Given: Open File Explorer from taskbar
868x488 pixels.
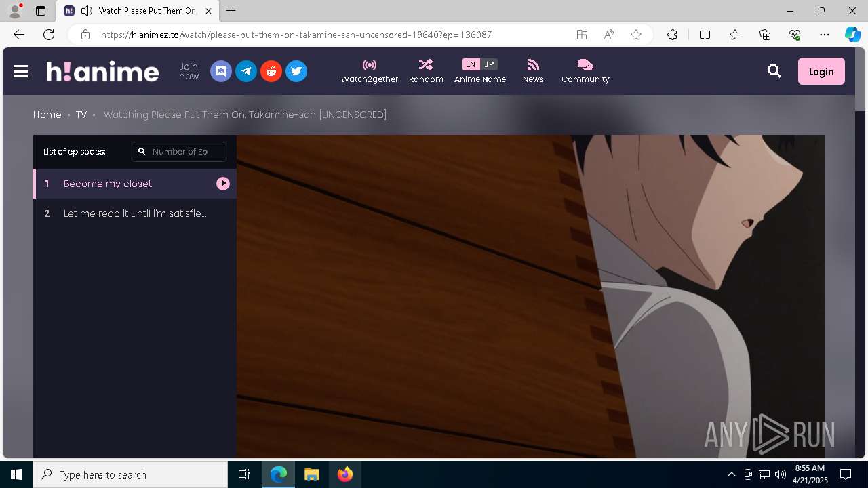Looking at the screenshot, I should pyautogui.click(x=311, y=474).
